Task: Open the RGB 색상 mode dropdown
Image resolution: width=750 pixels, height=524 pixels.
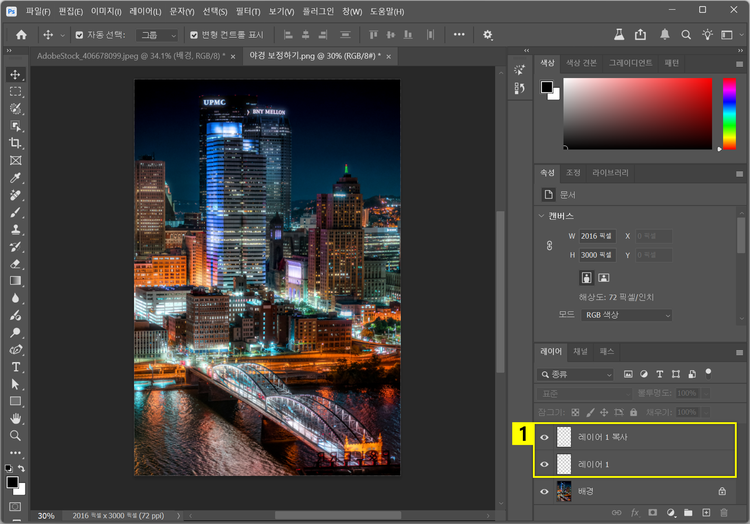Action: [627, 315]
